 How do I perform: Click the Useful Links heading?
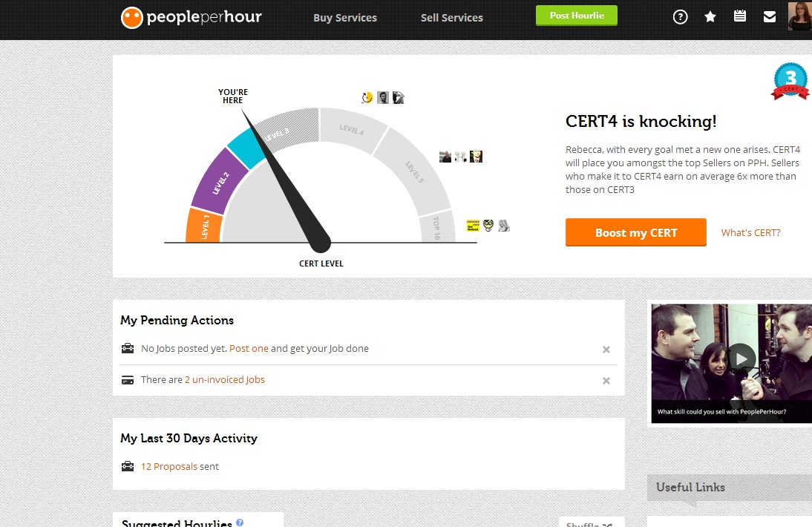[x=690, y=487]
